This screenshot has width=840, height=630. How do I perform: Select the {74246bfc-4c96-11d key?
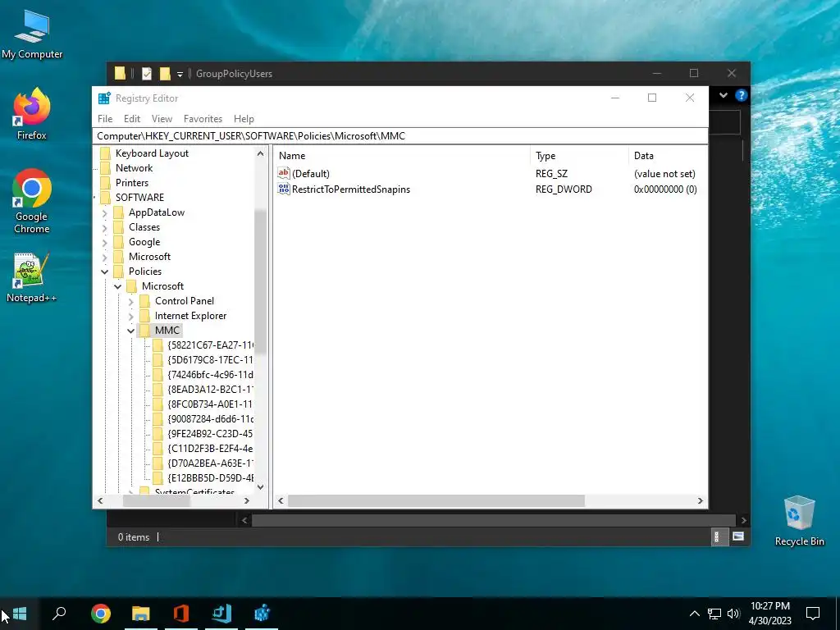click(210, 374)
